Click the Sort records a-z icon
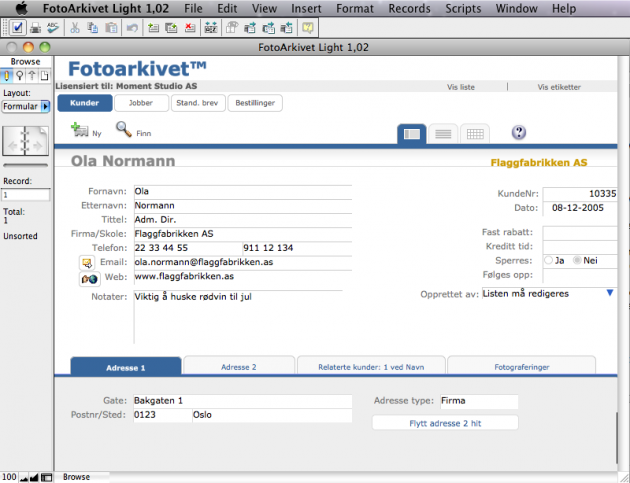 coord(211,28)
